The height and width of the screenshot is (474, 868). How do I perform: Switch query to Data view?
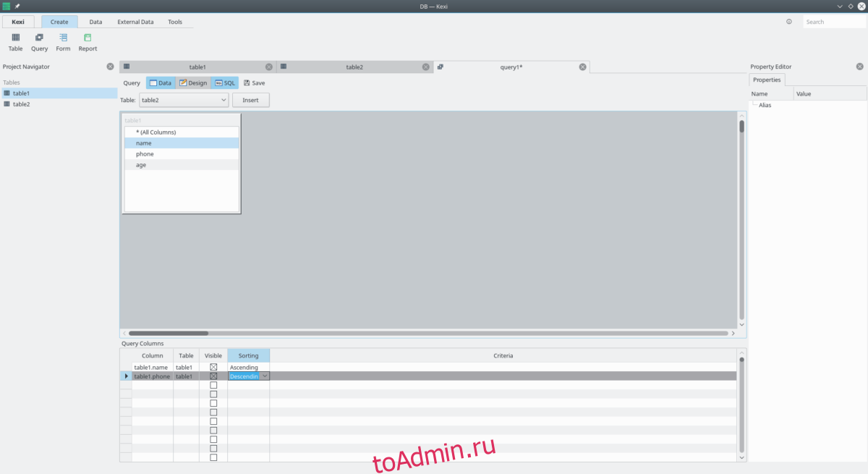pos(161,82)
